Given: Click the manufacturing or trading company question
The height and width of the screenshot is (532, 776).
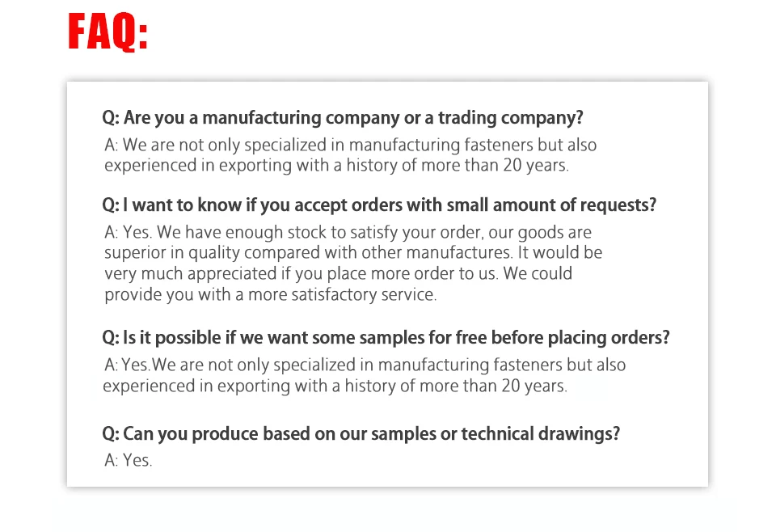Looking at the screenshot, I should pyautogui.click(x=342, y=118).
